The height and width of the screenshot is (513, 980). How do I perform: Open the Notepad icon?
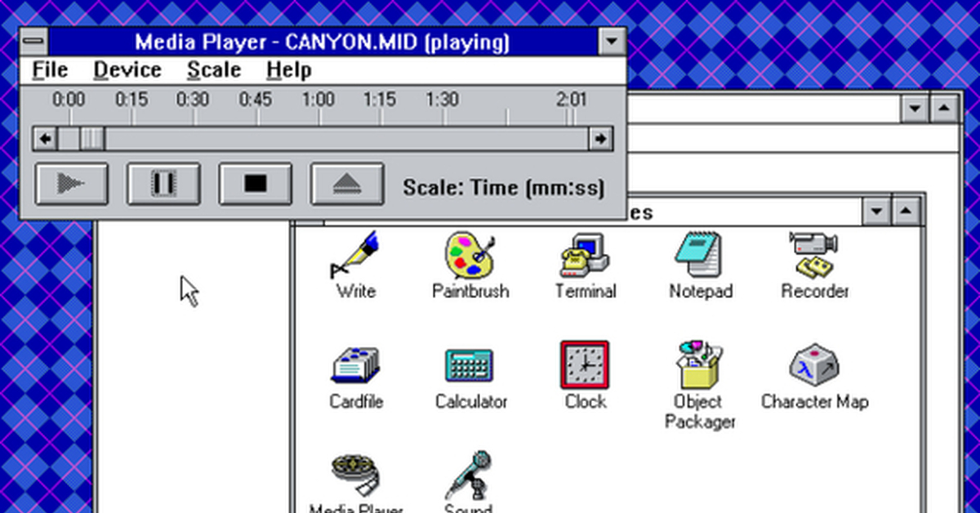tap(700, 256)
